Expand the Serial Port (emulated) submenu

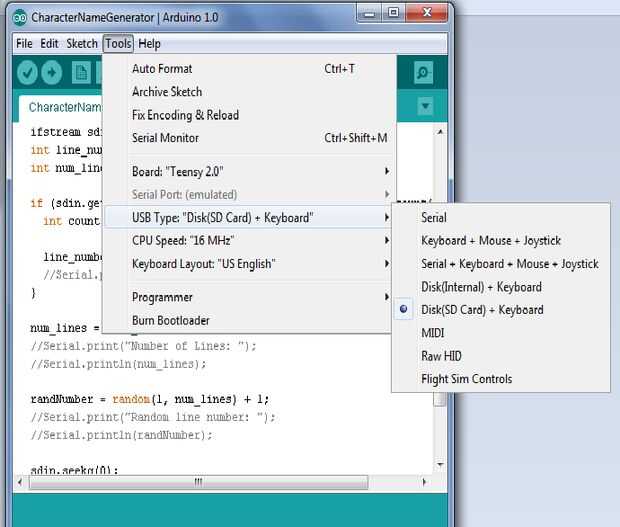click(x=248, y=195)
